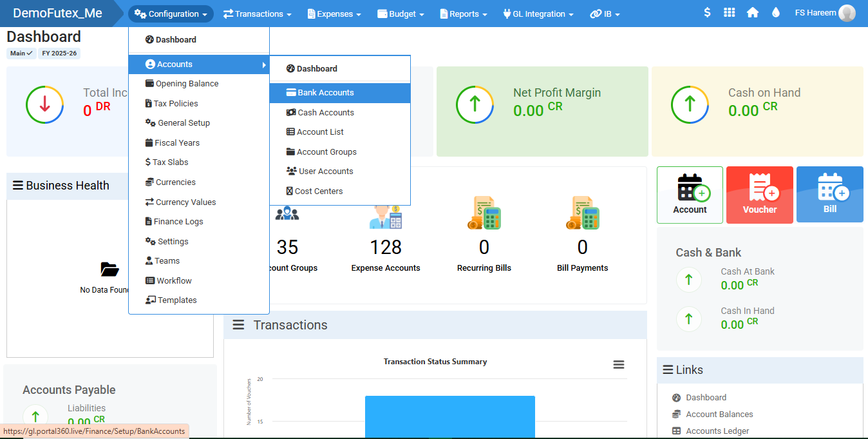Open the Accounts Ledger link
Viewport: 868px width, 439px height.
(x=717, y=431)
